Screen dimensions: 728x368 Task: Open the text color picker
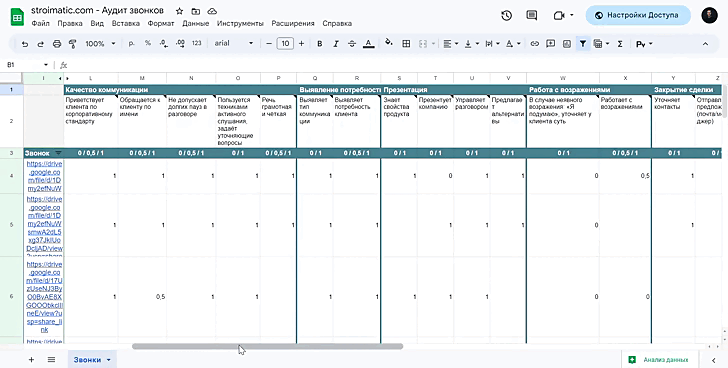pos(369,44)
